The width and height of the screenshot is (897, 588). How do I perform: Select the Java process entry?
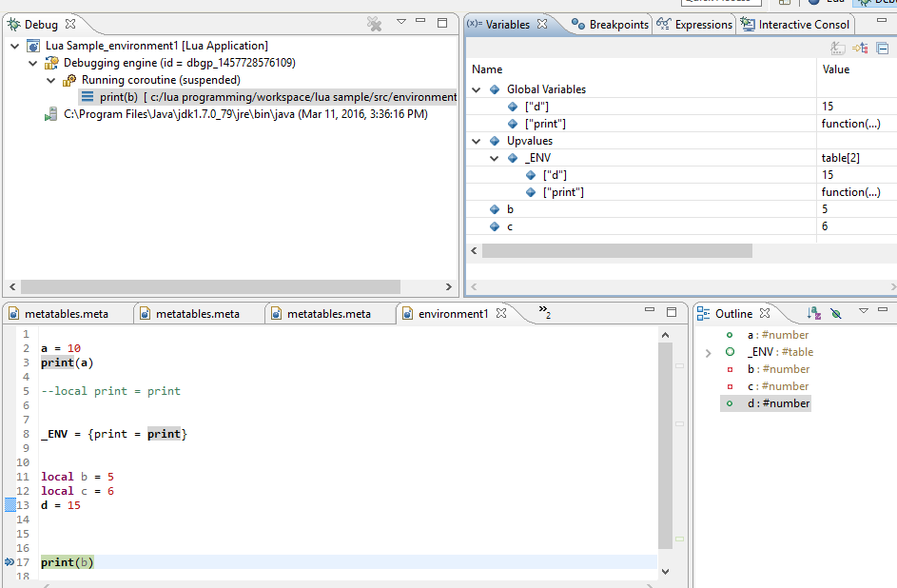coord(245,114)
